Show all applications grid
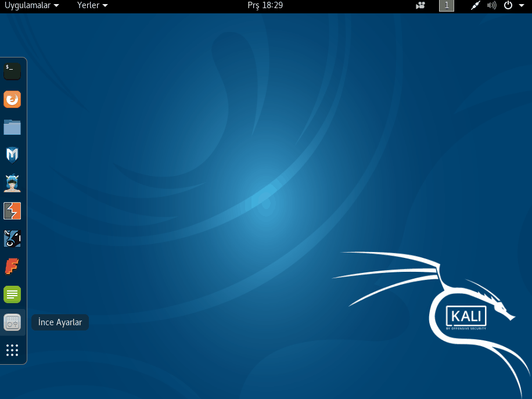Viewport: 532px width, 399px height. click(x=12, y=350)
